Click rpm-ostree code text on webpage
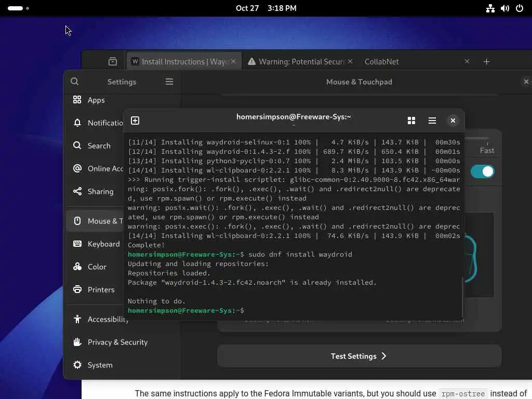532x399 pixels. (x=463, y=394)
